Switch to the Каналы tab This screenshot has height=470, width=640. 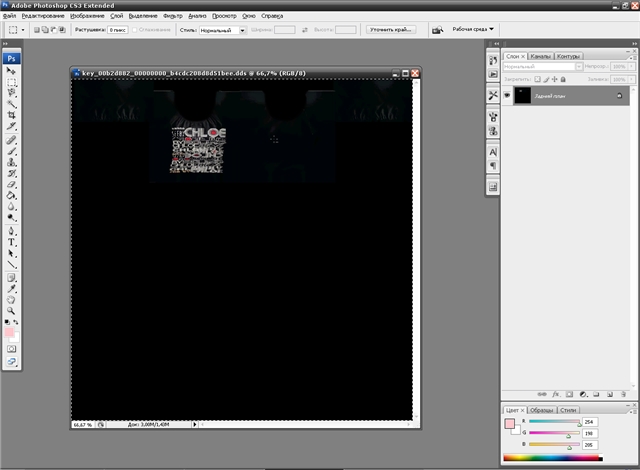[x=540, y=56]
